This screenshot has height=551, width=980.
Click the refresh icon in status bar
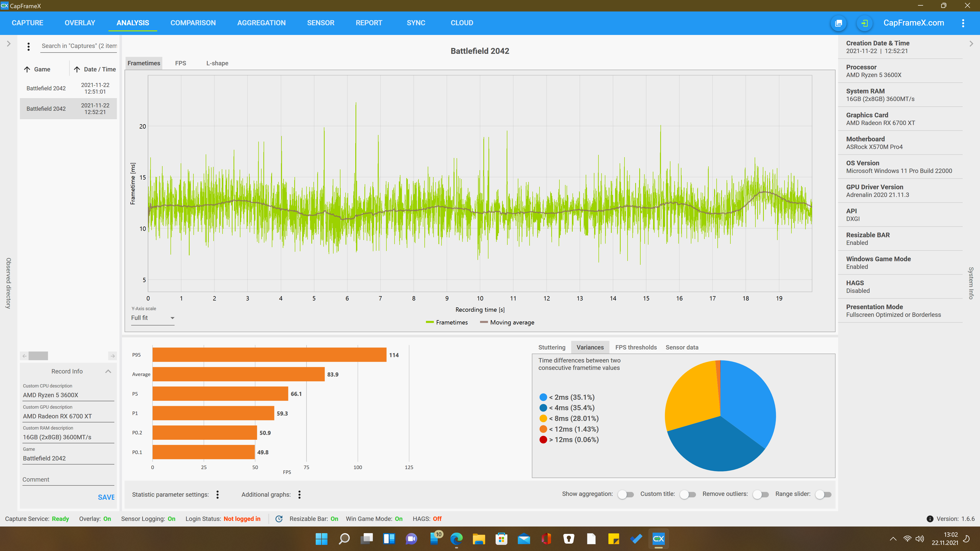coord(279,519)
